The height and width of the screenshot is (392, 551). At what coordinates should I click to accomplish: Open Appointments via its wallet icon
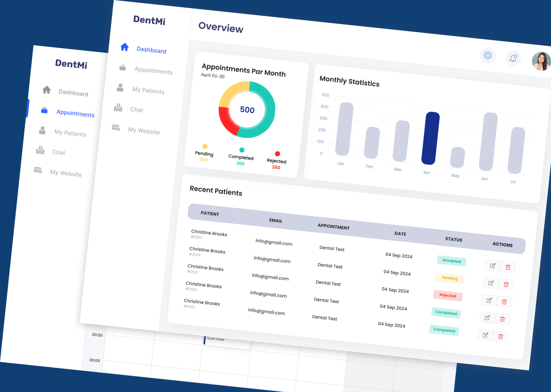(122, 68)
